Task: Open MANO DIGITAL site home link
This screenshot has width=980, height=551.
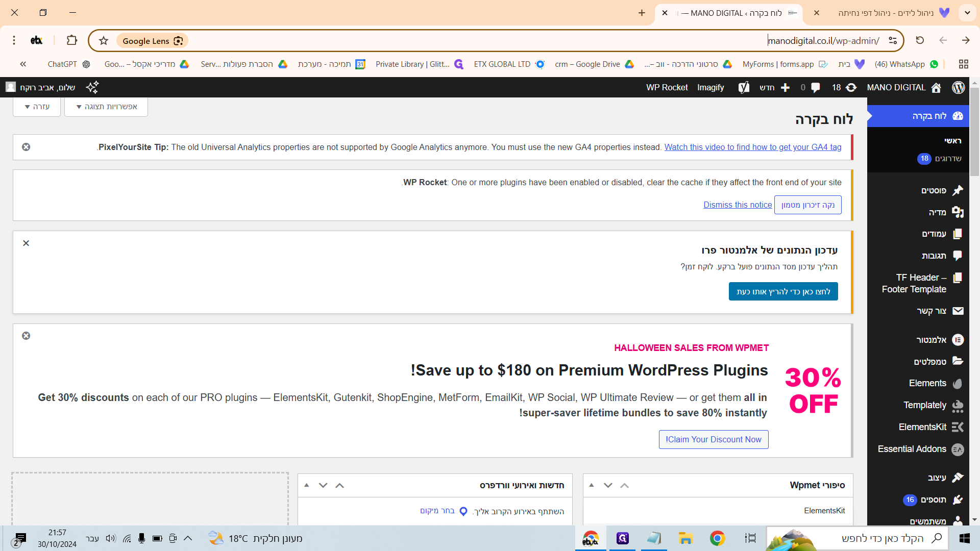Action: click(x=903, y=87)
